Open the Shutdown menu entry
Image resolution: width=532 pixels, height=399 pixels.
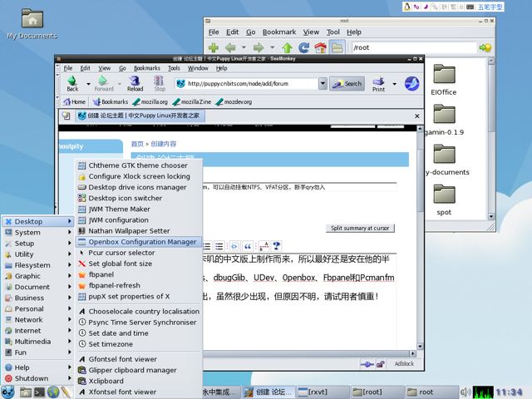point(38,378)
